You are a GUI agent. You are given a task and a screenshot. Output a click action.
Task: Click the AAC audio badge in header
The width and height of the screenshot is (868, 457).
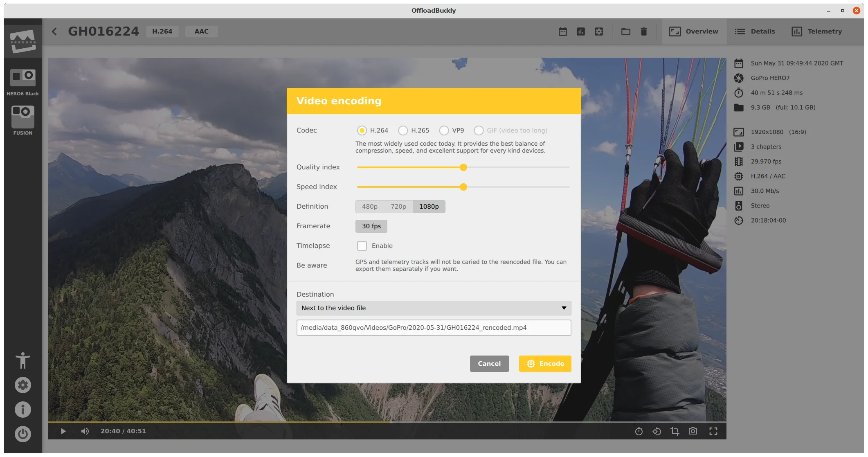click(202, 32)
